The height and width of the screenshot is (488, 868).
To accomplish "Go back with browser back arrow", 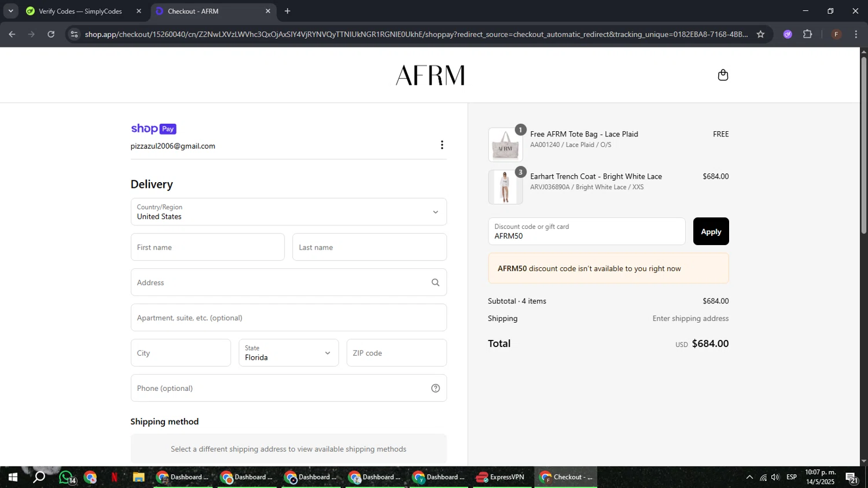I will (x=12, y=34).
